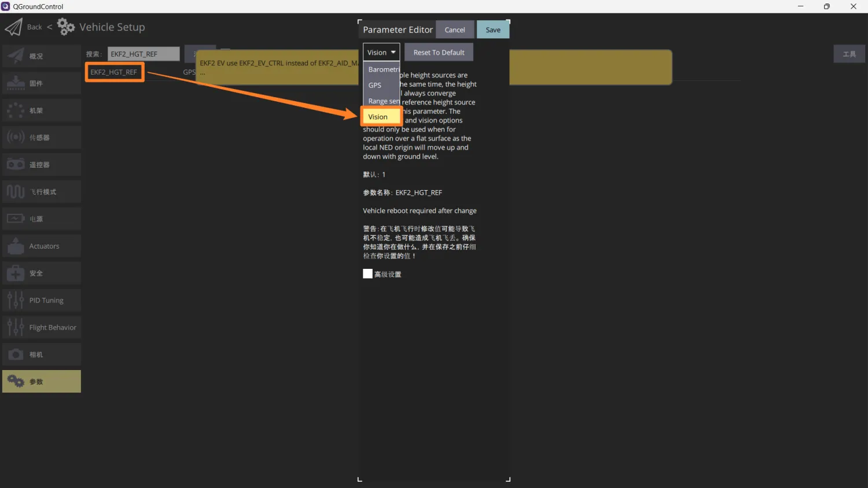Maximize the QGroundControl window

pos(827,6)
